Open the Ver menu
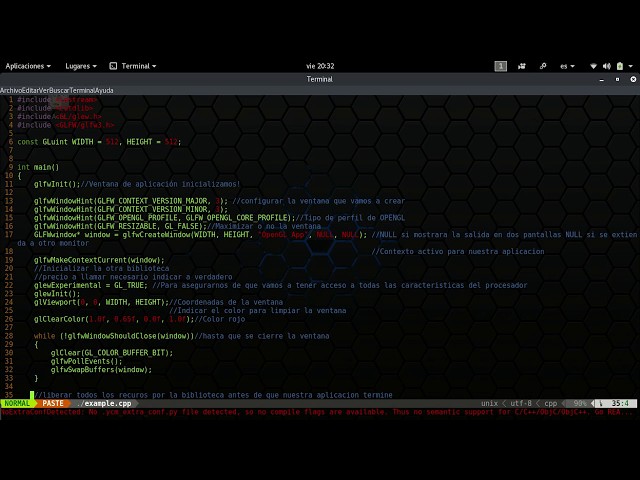Viewport: 640px width, 480px height. tap(44, 91)
